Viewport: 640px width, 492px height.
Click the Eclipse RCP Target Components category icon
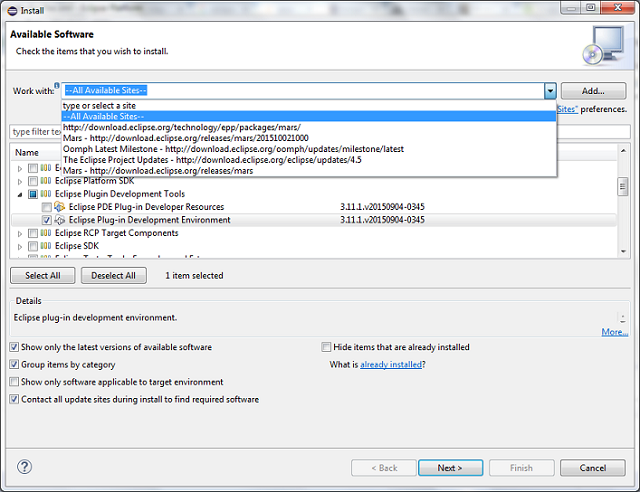point(46,233)
